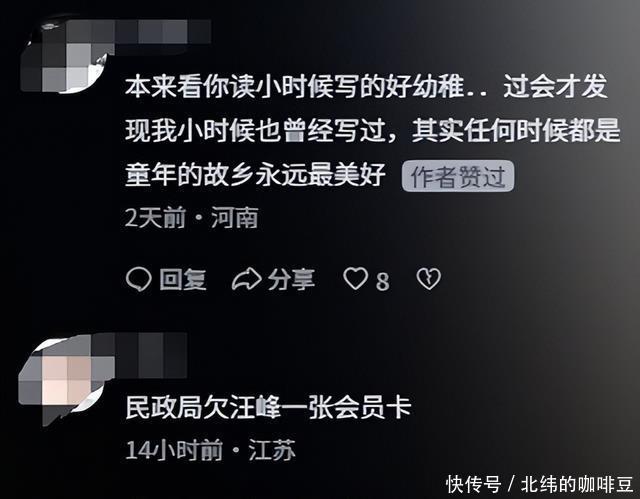Click the "江苏" location label
The width and height of the screenshot is (640, 499).
click(272, 450)
